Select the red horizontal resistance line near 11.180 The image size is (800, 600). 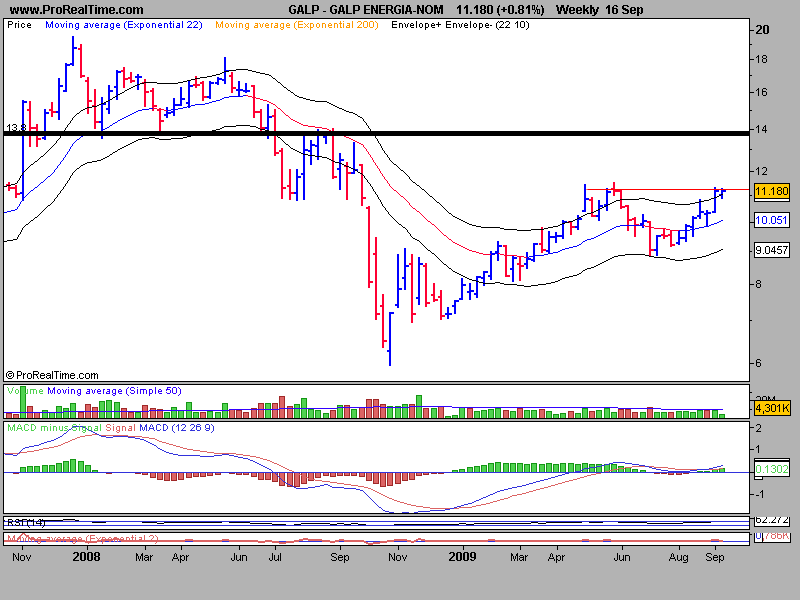point(667,190)
